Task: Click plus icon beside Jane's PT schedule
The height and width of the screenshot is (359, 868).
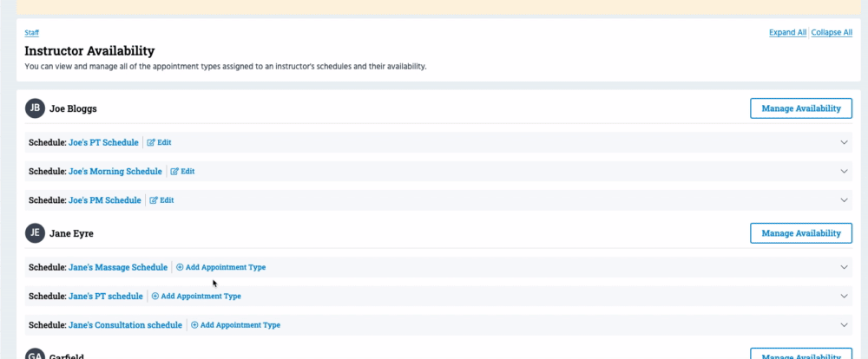Action: point(155,296)
